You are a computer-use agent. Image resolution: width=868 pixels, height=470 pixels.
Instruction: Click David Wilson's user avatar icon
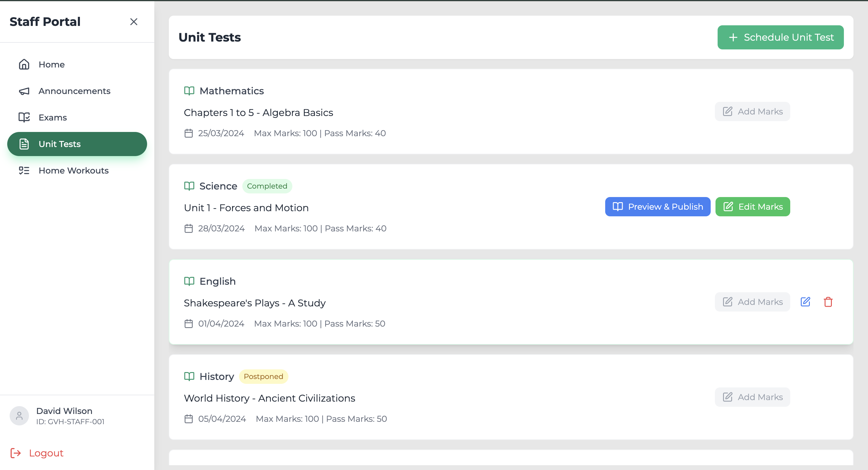(19, 416)
